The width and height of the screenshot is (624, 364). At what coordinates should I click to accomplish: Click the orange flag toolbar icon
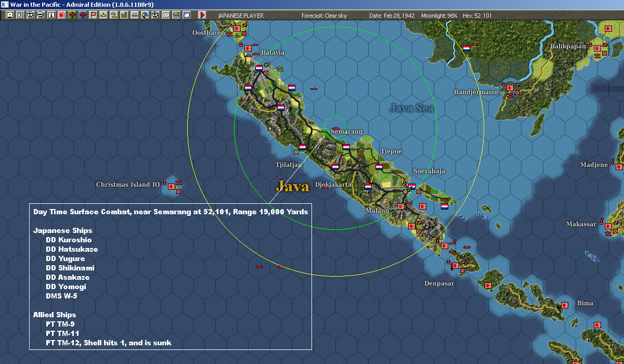[93, 15]
